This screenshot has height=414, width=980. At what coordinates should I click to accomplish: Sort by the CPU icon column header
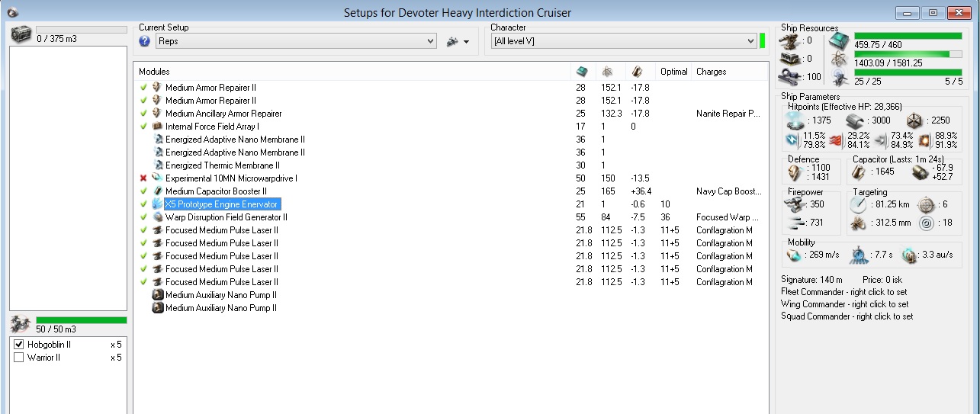(x=582, y=72)
